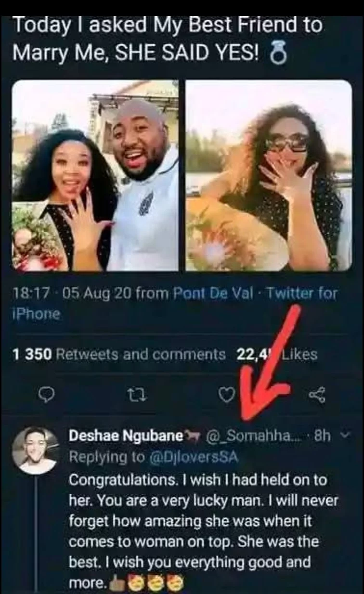Screen dimensions: 364x594
Task: Open the left photo of the couple
Action: (x=95, y=175)
